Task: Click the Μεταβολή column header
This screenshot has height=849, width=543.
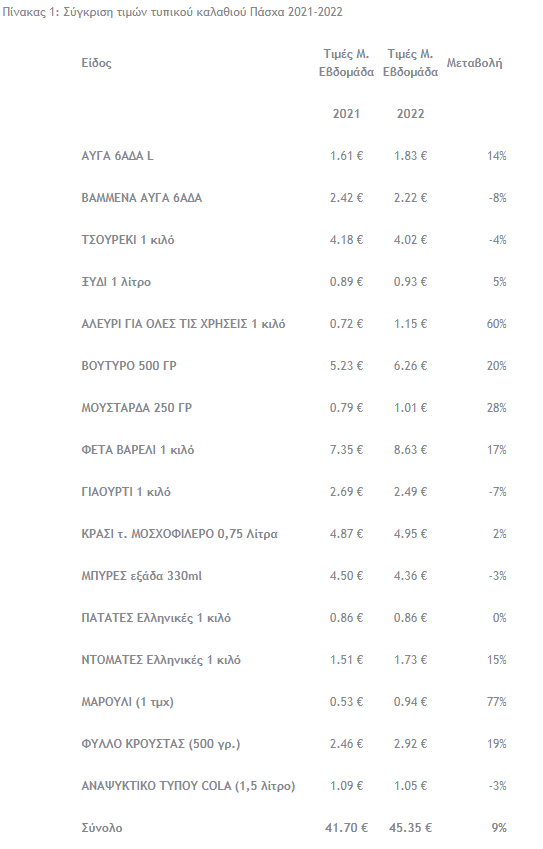Action: 474,63
